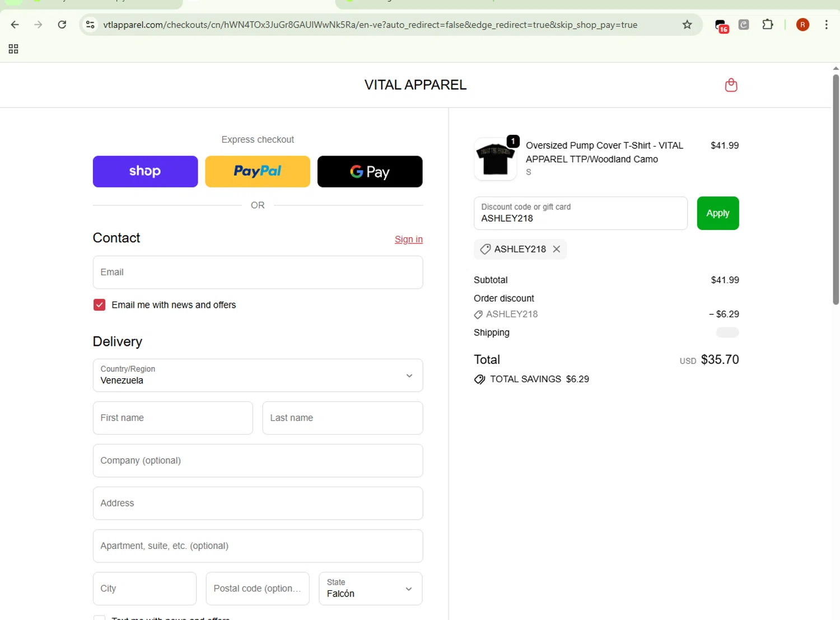Screen dimensions: 840x620
Task: Focus the First name field
Action: 173,418
